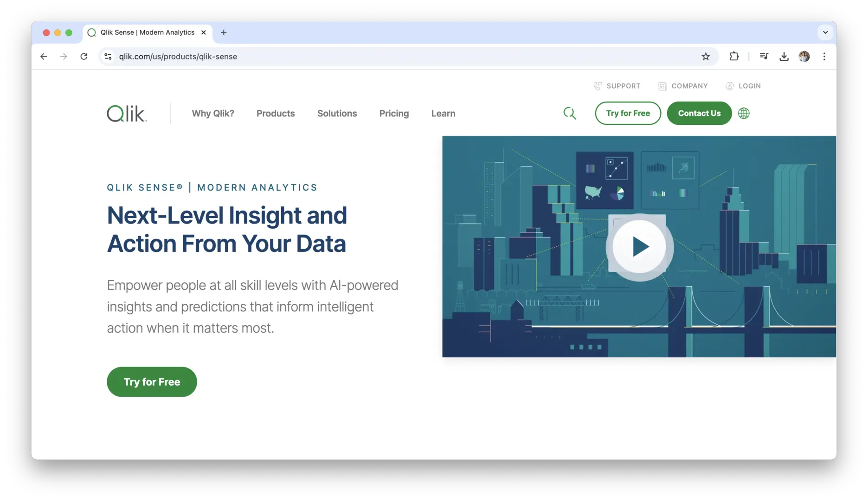Go forward to the next page
Viewport: 868px width, 501px height.
tap(64, 57)
